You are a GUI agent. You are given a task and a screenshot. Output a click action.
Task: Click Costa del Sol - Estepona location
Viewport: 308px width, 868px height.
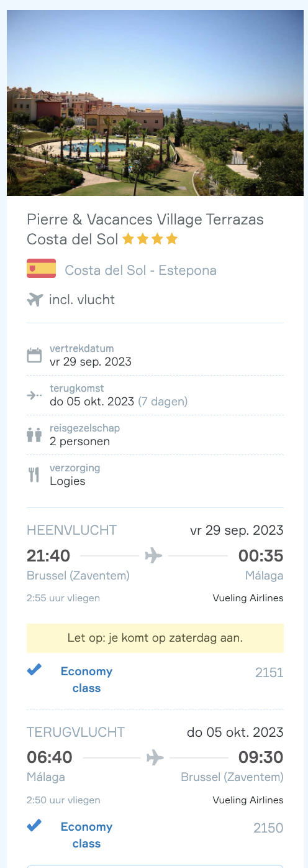[141, 270]
